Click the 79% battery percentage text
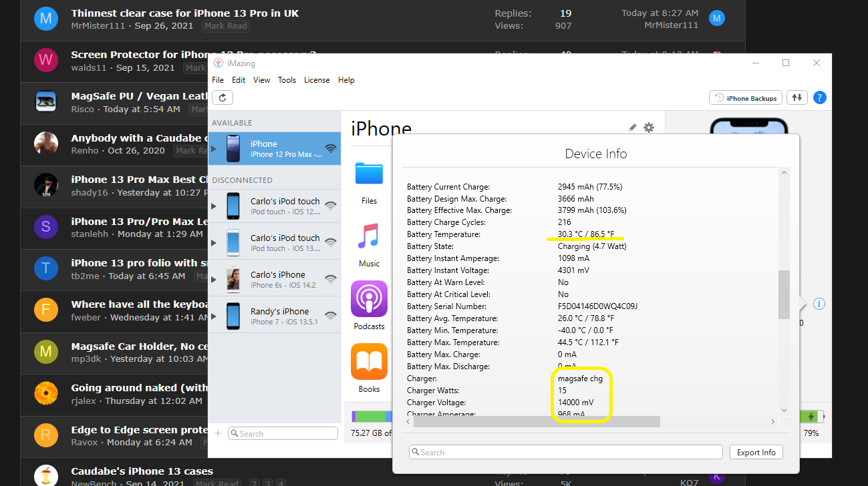This screenshot has height=486, width=868. click(x=811, y=433)
